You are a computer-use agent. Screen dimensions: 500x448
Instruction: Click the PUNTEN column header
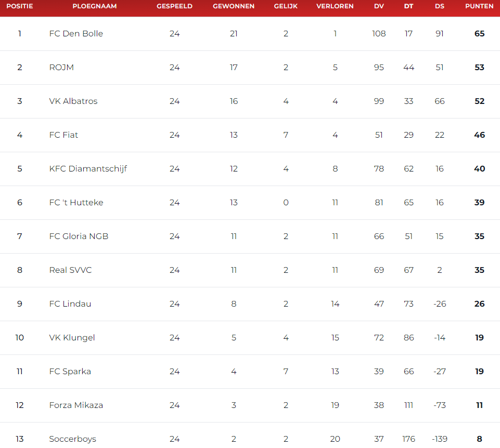(479, 6)
